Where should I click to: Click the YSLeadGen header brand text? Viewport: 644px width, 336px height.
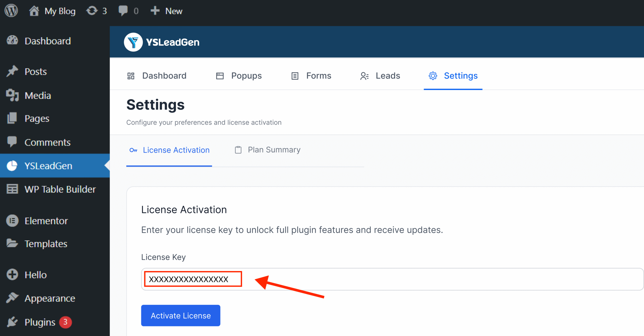[x=173, y=42]
